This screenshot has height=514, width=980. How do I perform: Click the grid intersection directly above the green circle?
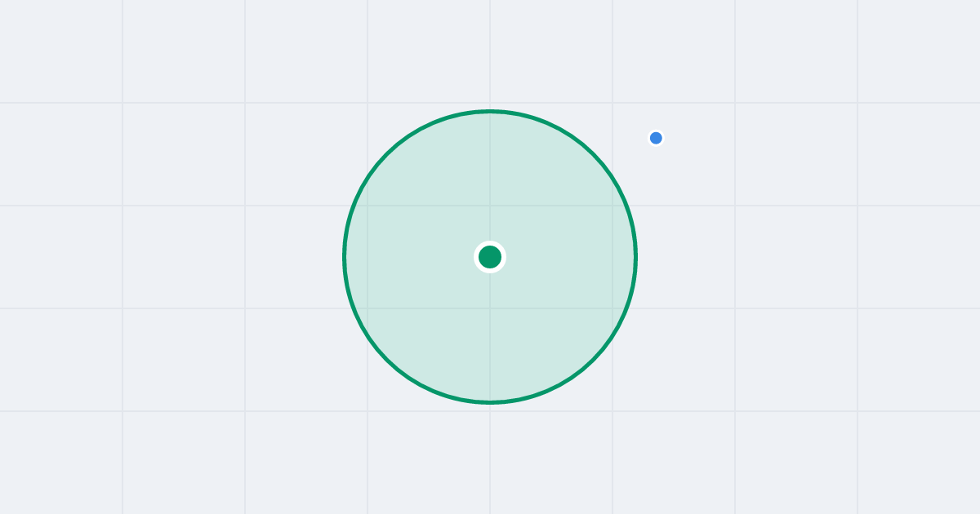click(490, 103)
